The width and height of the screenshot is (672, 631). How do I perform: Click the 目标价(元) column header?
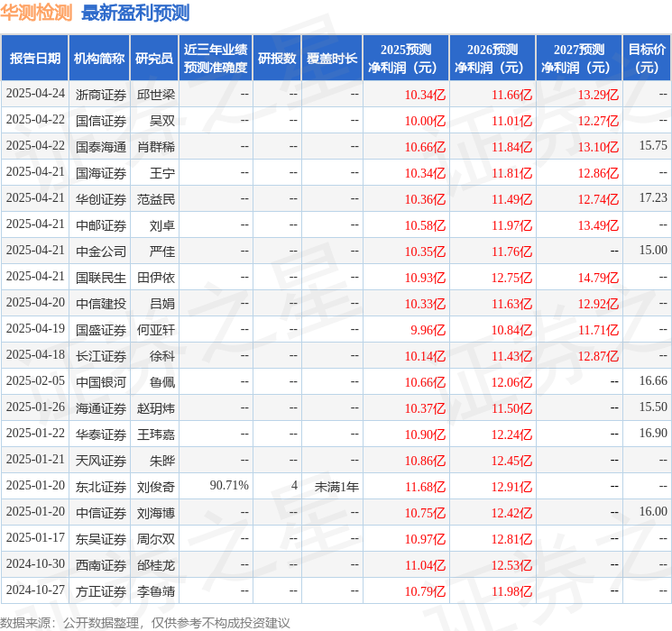click(x=647, y=58)
